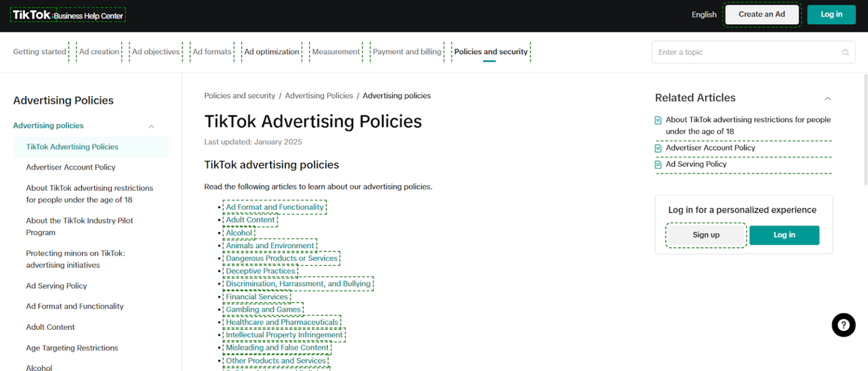This screenshot has height=371, width=868.
Task: Open the Deceptive Practices link
Action: (x=261, y=271)
